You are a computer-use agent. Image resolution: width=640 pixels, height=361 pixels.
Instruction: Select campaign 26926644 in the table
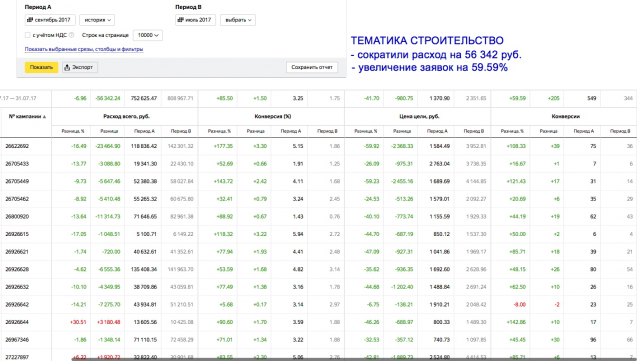point(17,322)
